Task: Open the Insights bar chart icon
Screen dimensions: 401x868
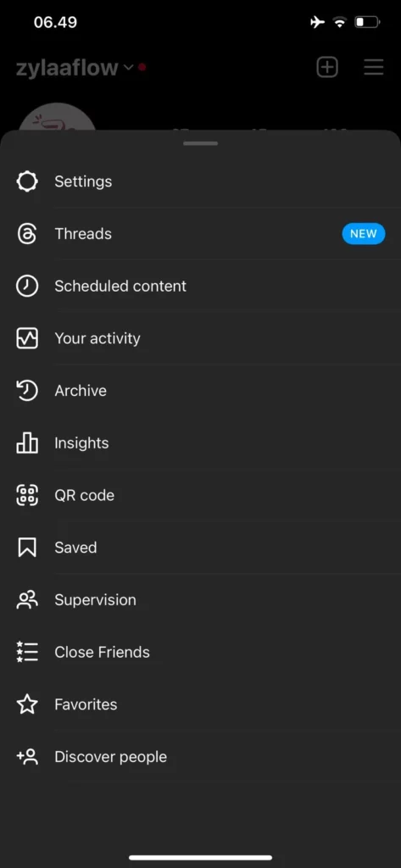Action: coord(27,442)
